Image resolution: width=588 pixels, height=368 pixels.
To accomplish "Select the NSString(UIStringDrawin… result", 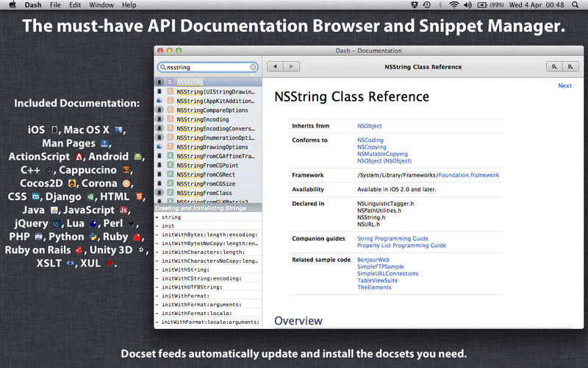I will pyautogui.click(x=208, y=91).
